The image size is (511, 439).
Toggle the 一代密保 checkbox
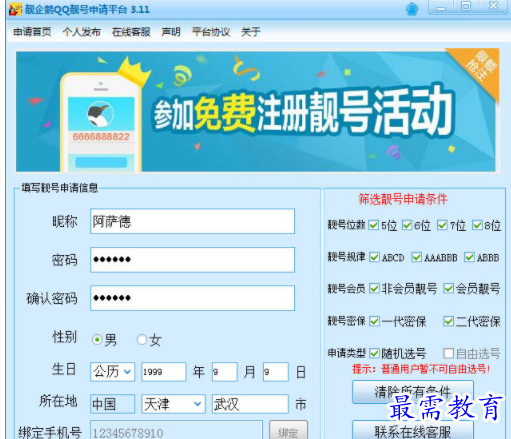pyautogui.click(x=374, y=321)
